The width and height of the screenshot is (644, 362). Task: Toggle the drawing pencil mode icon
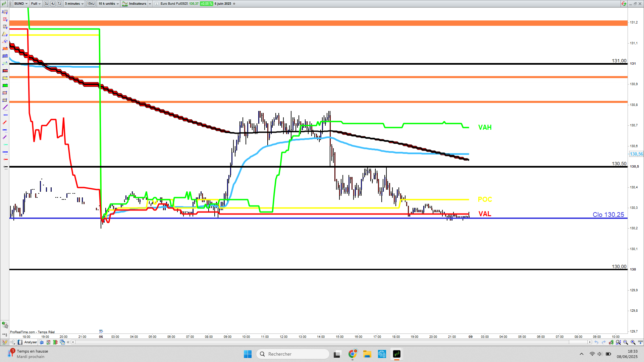[x=5, y=342]
